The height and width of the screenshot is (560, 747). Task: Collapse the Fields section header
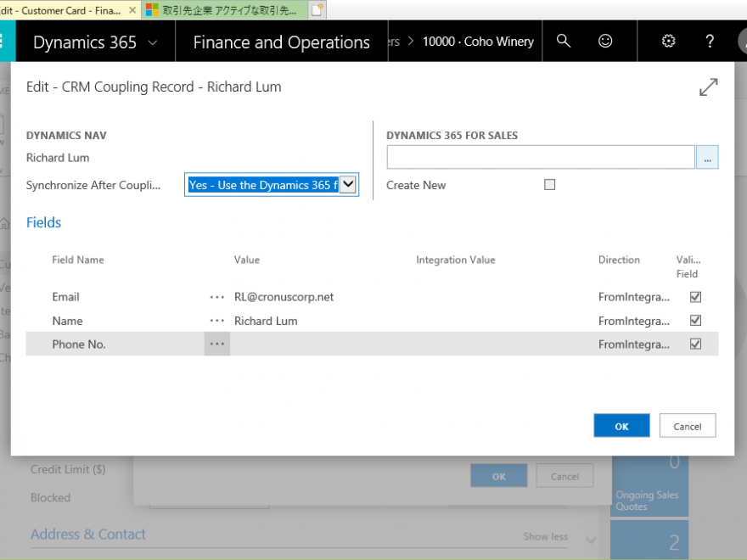[x=44, y=222]
